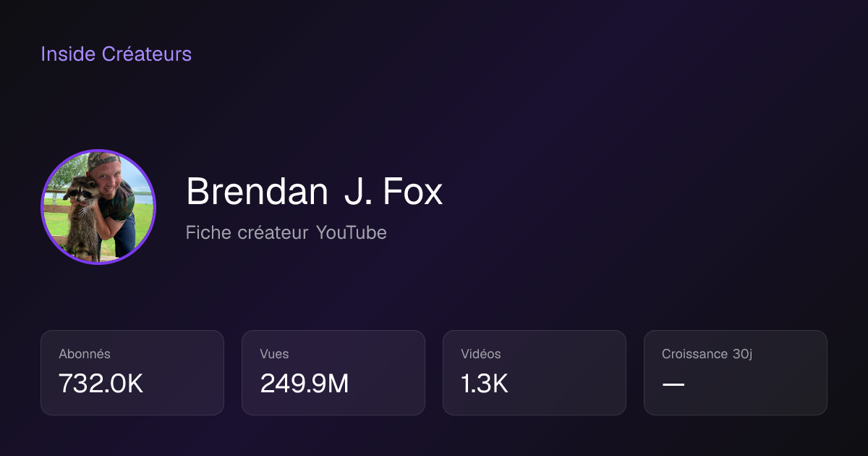Select the 1.3K videos value
Screen dimensions: 868x456
click(485, 384)
